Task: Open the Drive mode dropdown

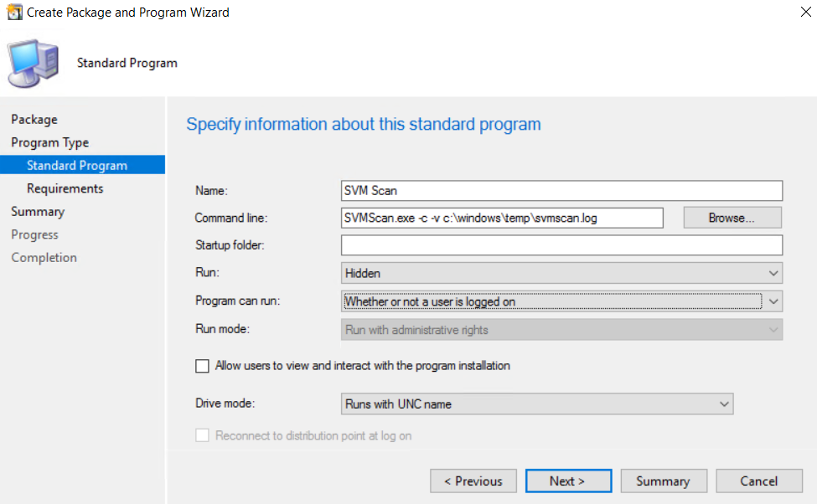Action: 537,404
